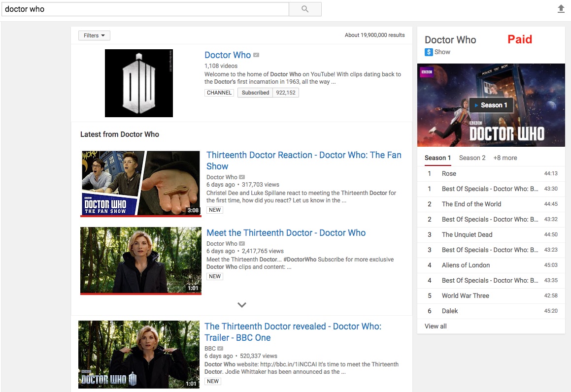Click verified badge beside Doctor Who channel title
Viewport: 571px width, 392px height.
256,55
